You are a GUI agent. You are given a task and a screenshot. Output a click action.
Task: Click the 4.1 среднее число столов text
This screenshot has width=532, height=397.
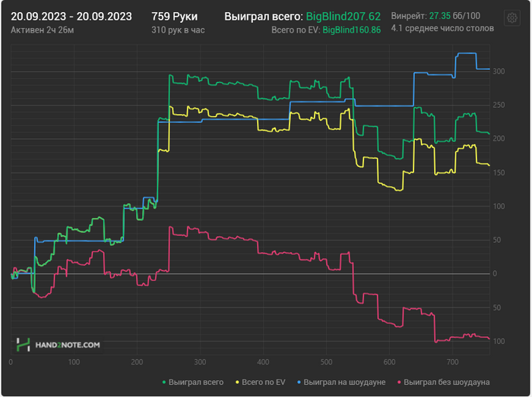(442, 28)
